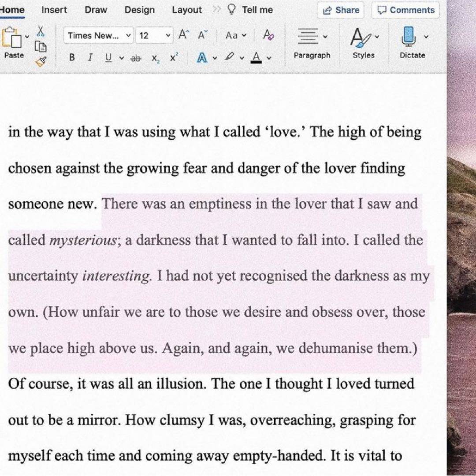Clear all formatting with the eraser icon
The height and width of the screenshot is (476, 476).
268,35
